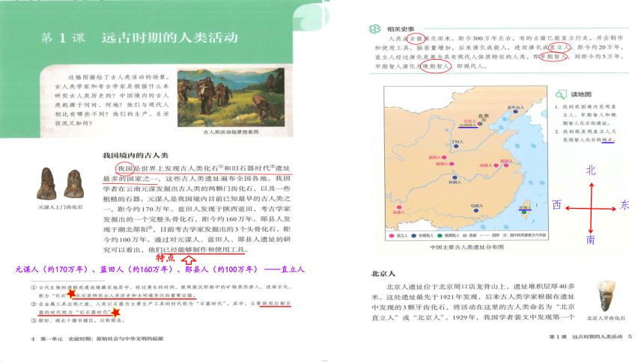Click the pink 直立人 legend dot
The width and height of the screenshot is (644, 362).
[x=392, y=236]
